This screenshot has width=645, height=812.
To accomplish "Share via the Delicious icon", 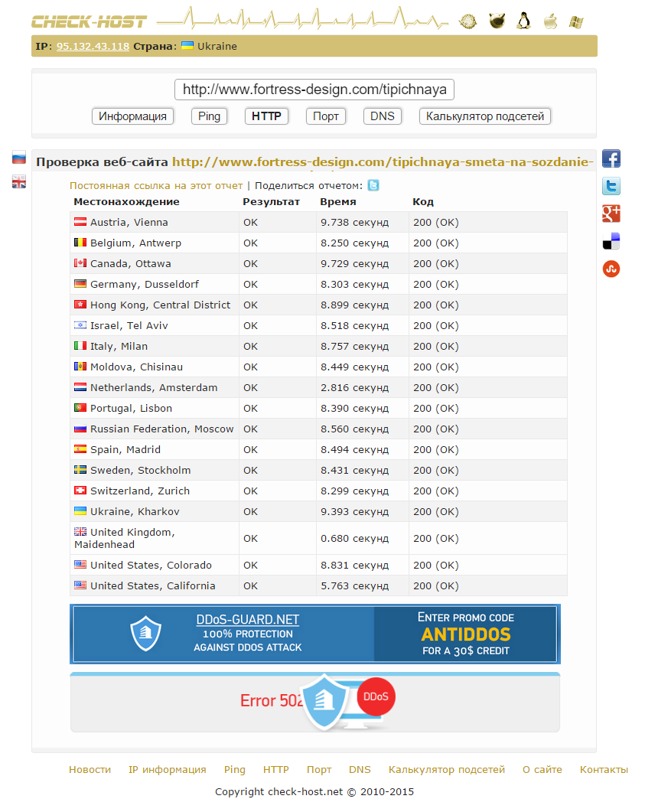I will coord(611,241).
